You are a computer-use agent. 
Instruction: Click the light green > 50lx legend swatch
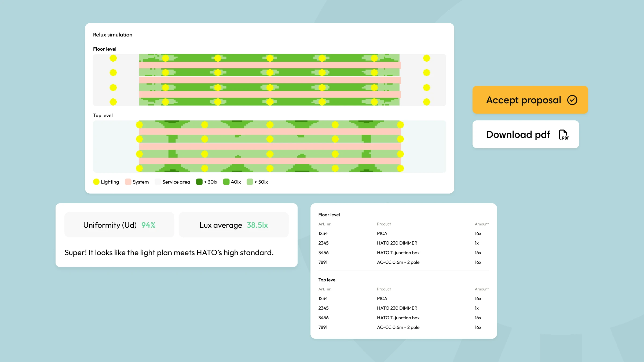click(250, 182)
